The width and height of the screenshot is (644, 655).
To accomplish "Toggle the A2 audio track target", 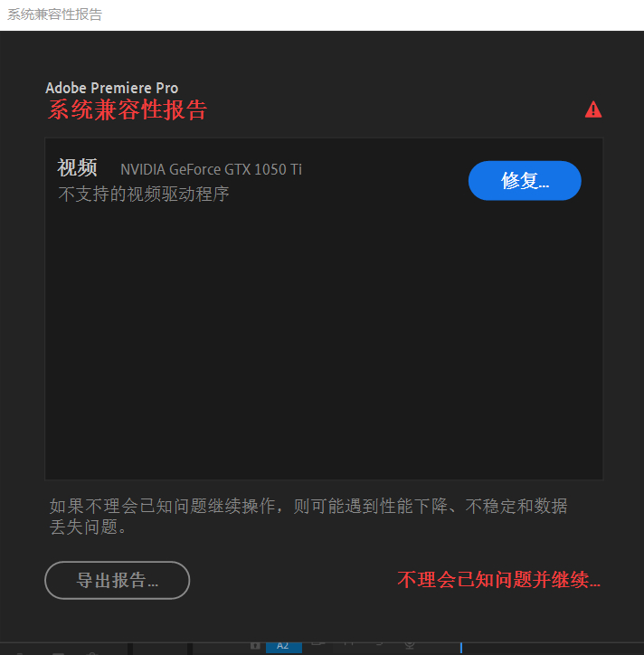I will (x=284, y=647).
